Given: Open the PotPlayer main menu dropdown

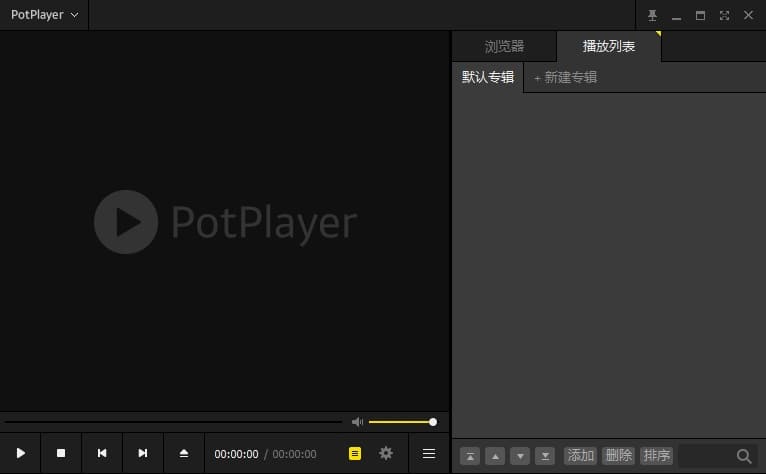Looking at the screenshot, I should (x=44, y=15).
